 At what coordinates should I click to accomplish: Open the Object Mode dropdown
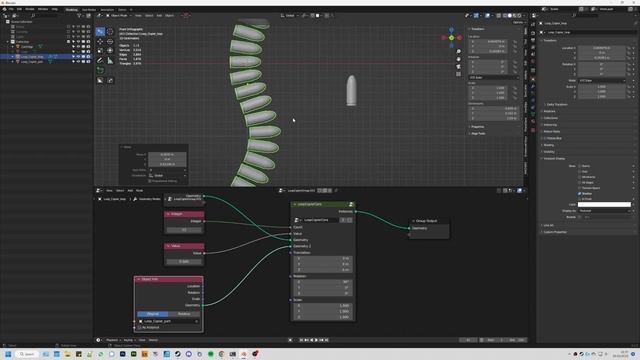118,16
